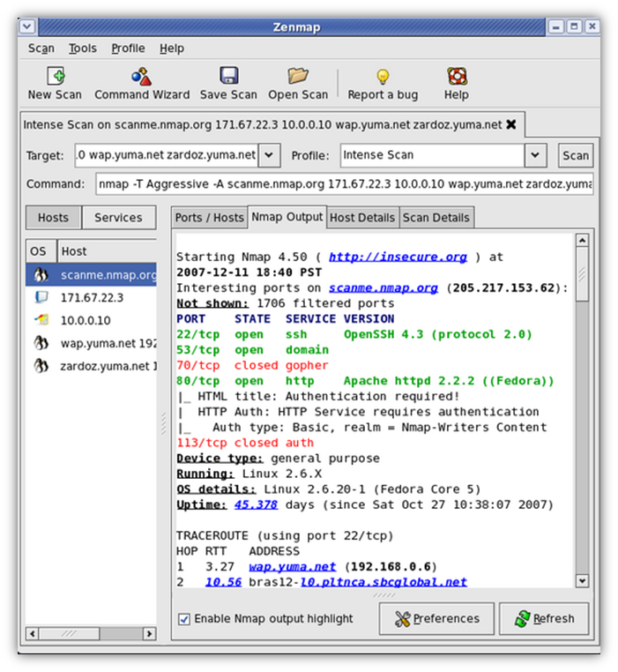The height and width of the screenshot is (672, 618).
Task: Click in the Target input field
Action: 167,155
